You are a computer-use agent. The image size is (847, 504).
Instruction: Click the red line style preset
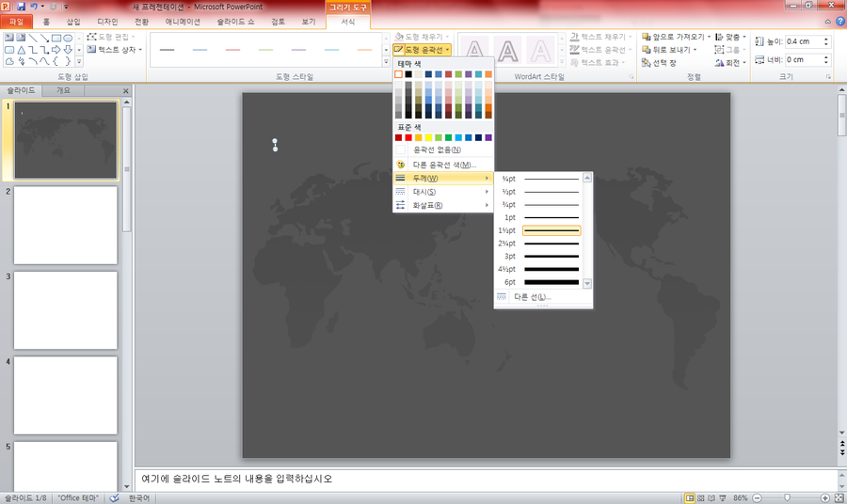tap(232, 50)
